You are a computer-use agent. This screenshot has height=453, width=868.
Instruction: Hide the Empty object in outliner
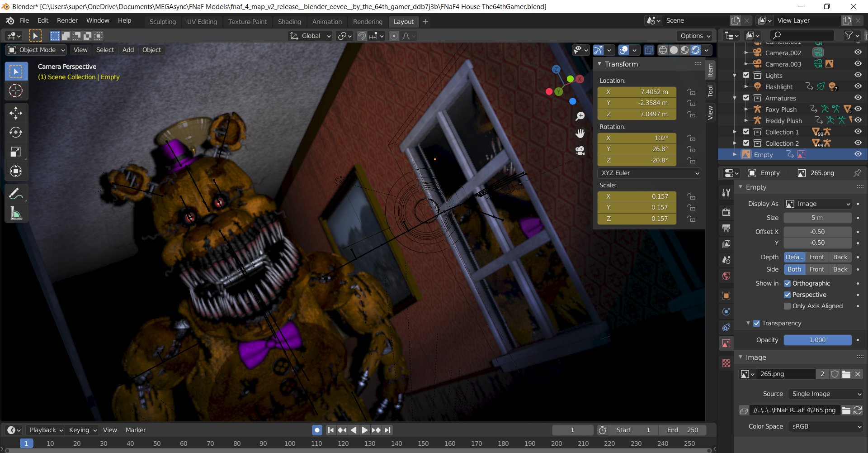tap(858, 154)
